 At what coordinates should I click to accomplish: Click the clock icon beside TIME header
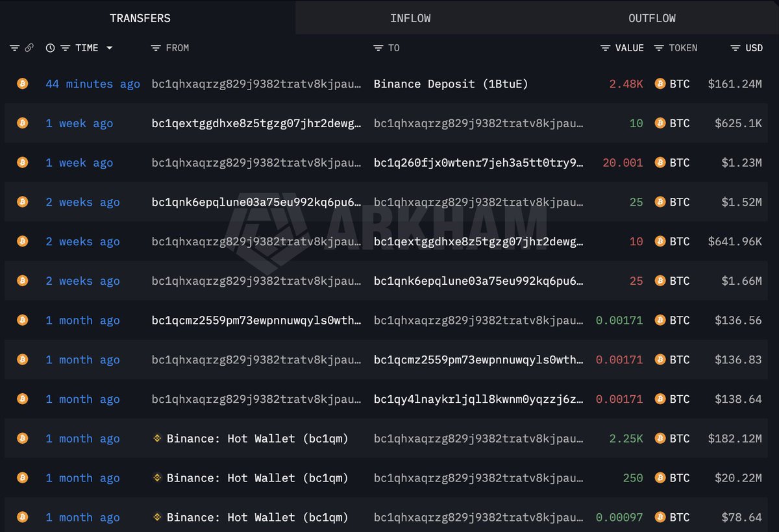tap(51, 48)
